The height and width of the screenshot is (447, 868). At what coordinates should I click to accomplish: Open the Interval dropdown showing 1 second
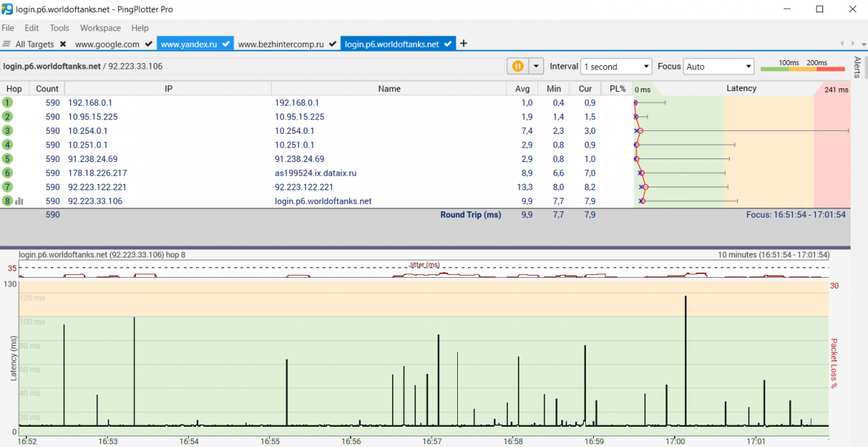click(616, 67)
